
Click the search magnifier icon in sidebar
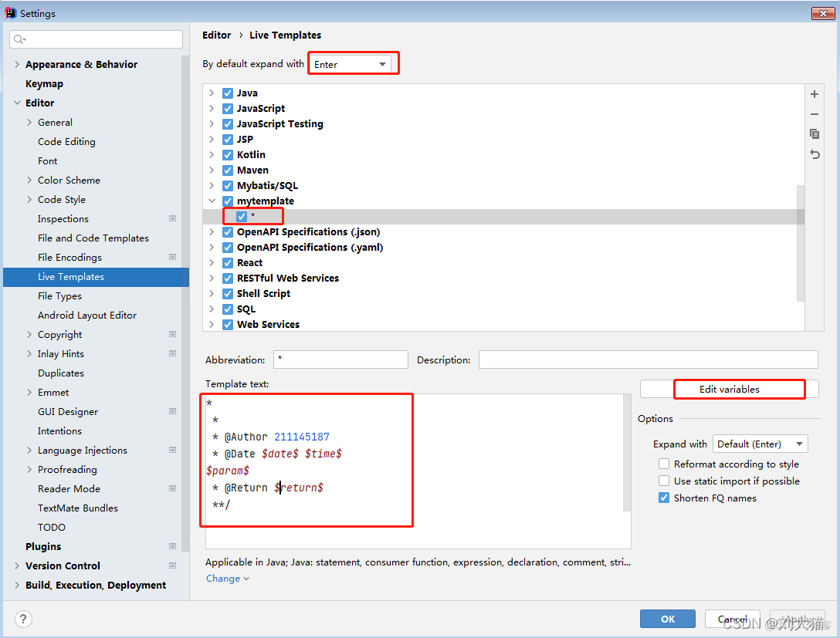pyautogui.click(x=19, y=39)
